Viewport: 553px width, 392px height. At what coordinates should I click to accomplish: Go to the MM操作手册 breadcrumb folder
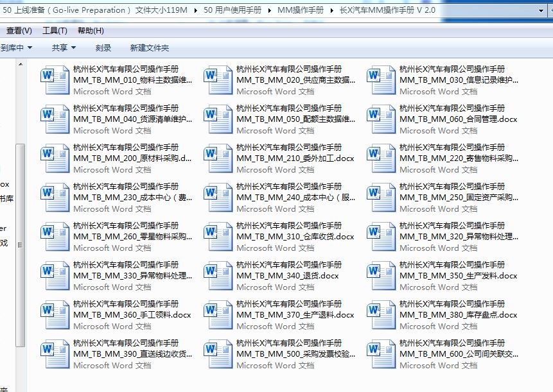(x=301, y=10)
